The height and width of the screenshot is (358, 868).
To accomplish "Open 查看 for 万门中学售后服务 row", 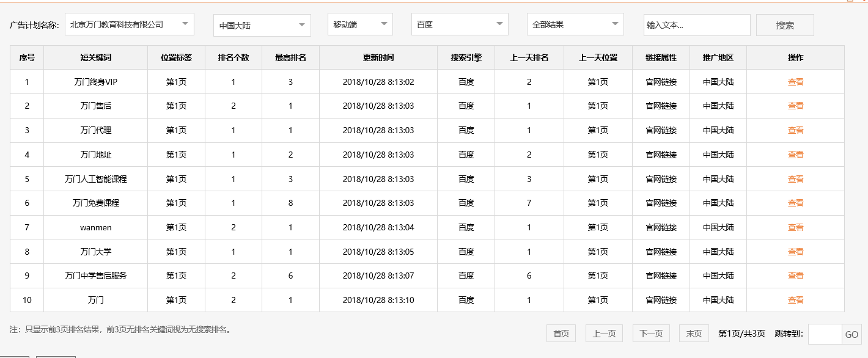I will pos(796,276).
